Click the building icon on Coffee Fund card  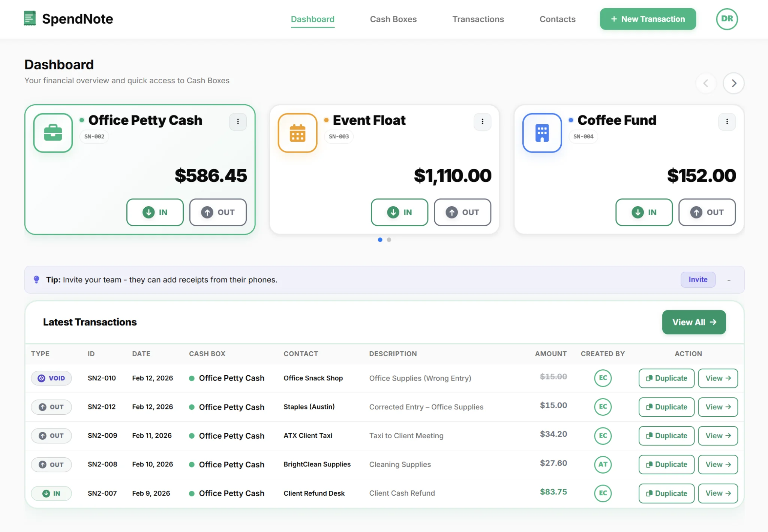pyautogui.click(x=542, y=132)
